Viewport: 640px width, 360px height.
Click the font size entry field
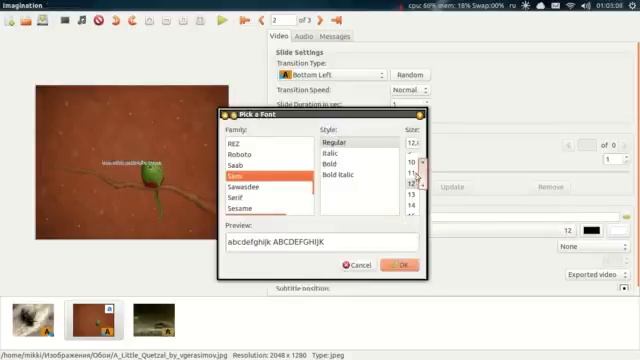413,143
